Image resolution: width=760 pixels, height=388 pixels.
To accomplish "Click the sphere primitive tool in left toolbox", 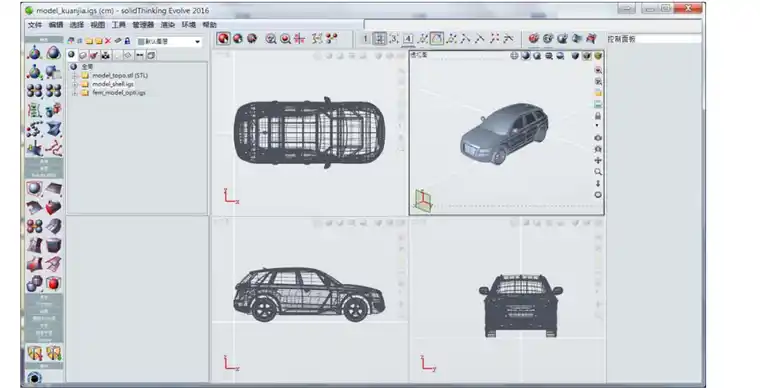I will pyautogui.click(x=34, y=188).
